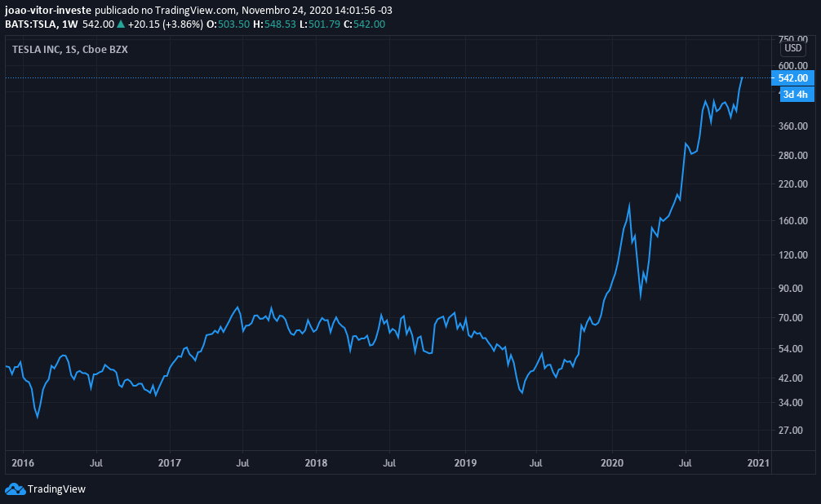Click the 2016 time axis label

23,463
